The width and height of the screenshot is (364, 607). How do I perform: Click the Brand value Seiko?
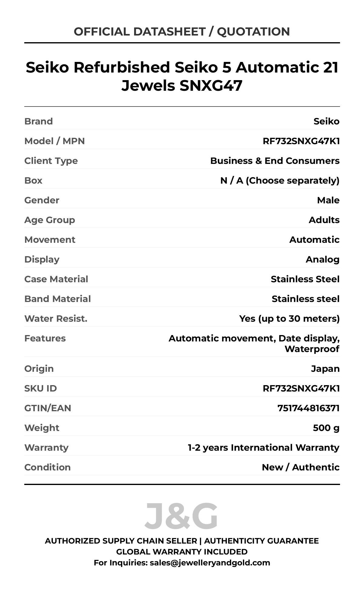click(x=326, y=121)
